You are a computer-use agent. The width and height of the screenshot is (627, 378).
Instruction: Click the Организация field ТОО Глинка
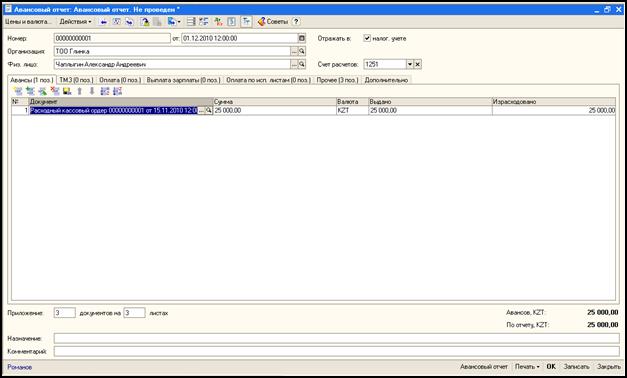[172, 51]
